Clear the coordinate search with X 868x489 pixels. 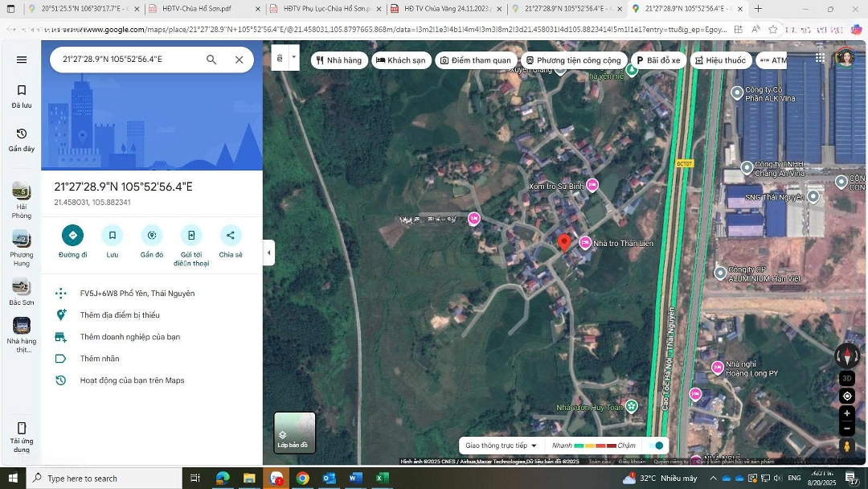(239, 60)
